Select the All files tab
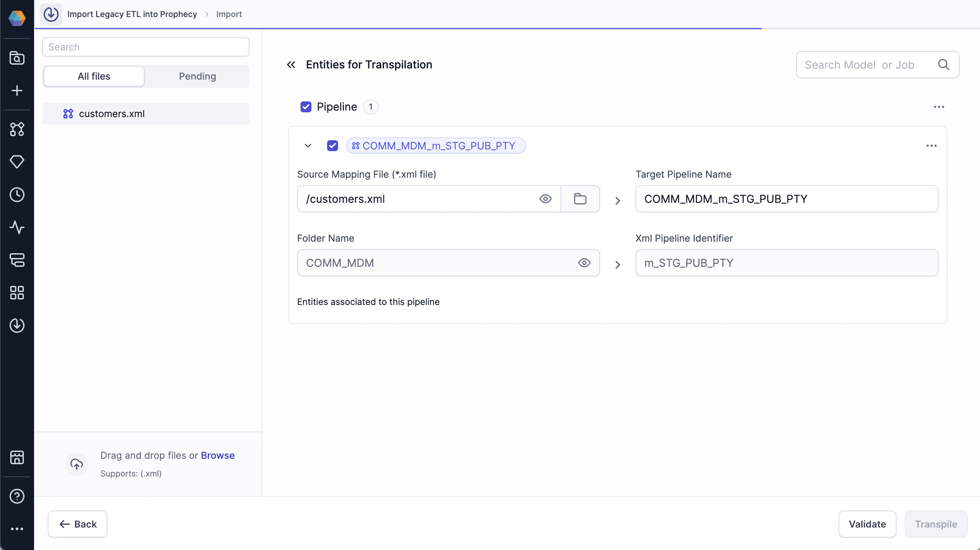 [x=94, y=76]
